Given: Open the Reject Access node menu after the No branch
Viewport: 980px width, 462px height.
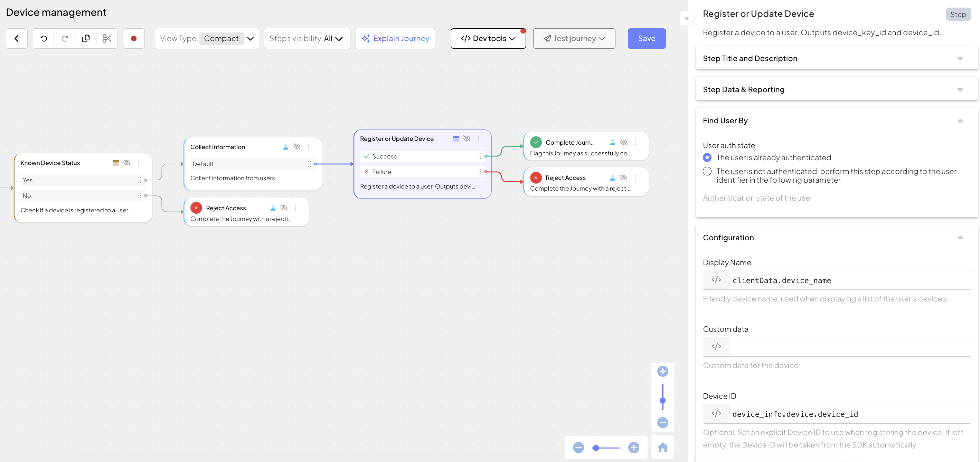Looking at the screenshot, I should tap(295, 208).
